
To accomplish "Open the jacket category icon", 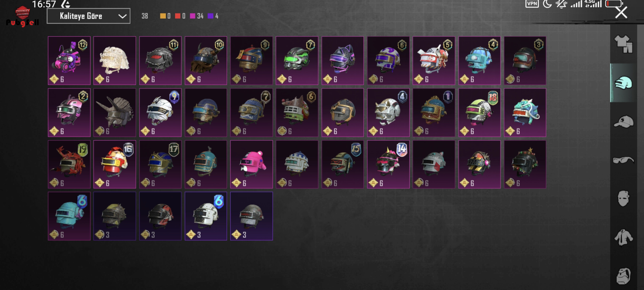I will (x=623, y=237).
